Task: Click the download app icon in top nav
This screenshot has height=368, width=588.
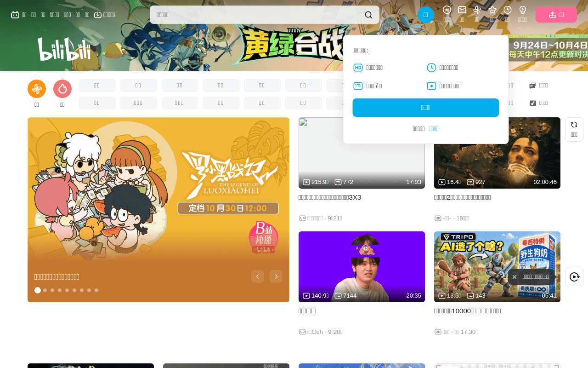Action: (97, 15)
